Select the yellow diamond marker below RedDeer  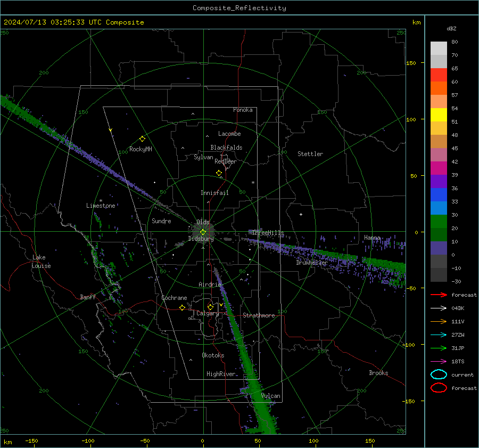[219, 173]
